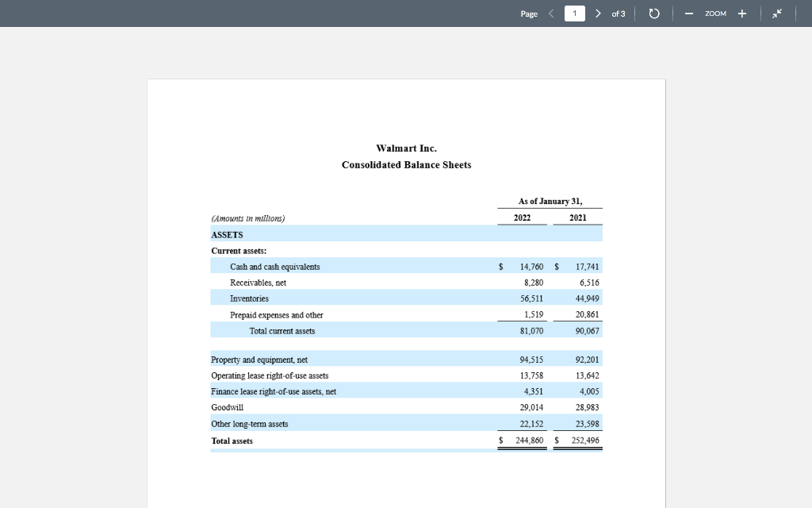Advance to the next page with right chevron

(x=599, y=13)
